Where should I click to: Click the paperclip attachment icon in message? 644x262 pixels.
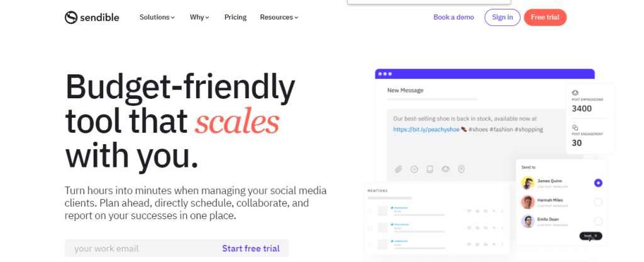click(398, 169)
